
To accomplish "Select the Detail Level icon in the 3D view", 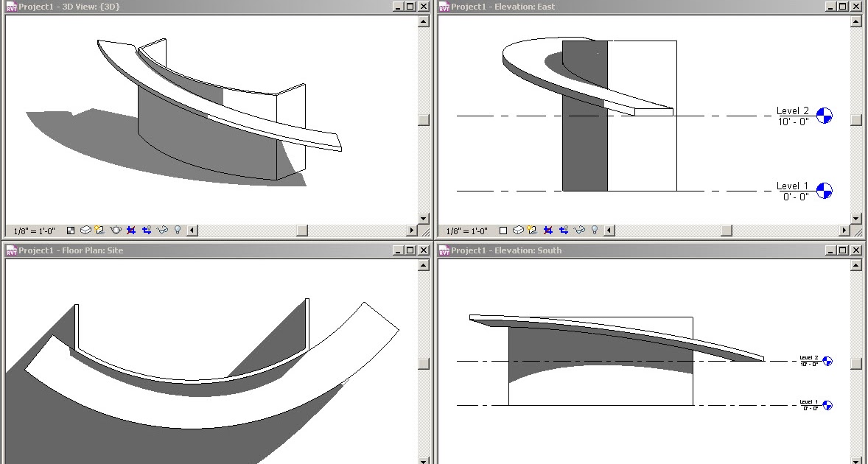I will click(x=69, y=231).
